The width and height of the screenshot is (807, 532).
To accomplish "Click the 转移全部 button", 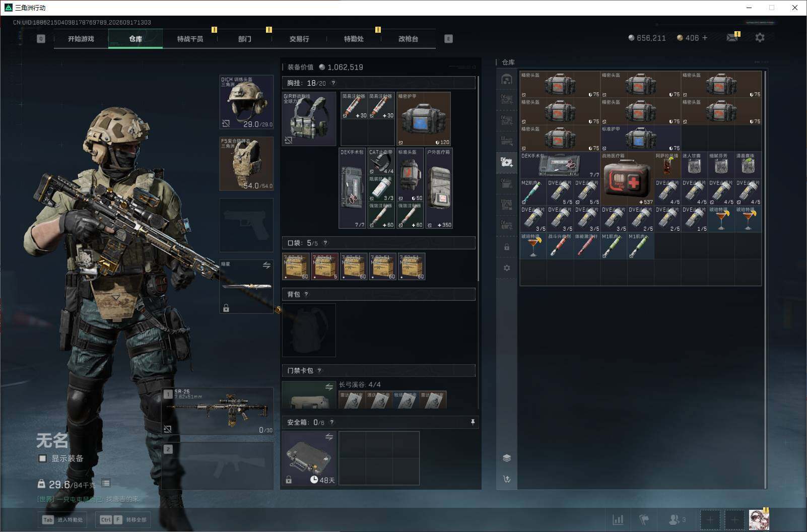I will [x=123, y=520].
